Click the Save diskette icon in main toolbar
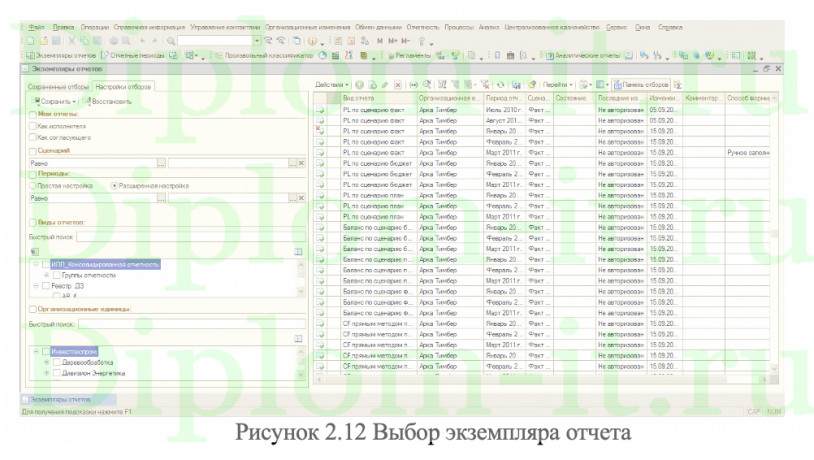Image resolution: width=814 pixels, height=460 pixels. 56,41
